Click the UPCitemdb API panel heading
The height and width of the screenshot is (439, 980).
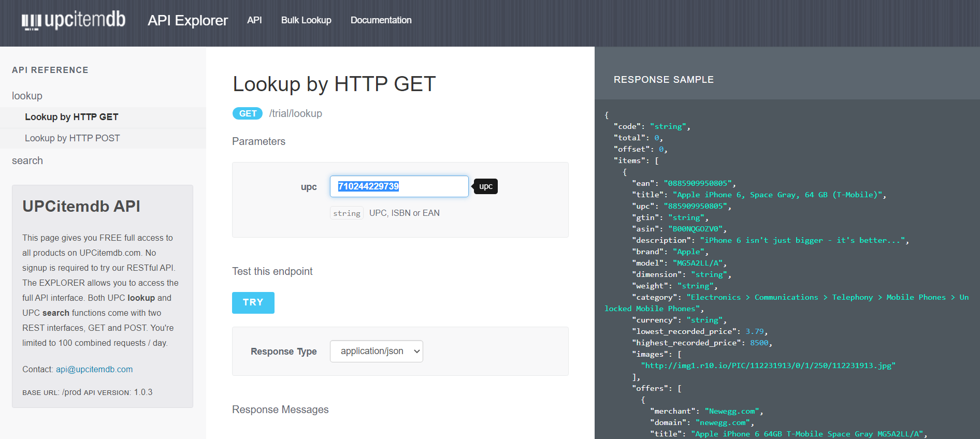[81, 206]
